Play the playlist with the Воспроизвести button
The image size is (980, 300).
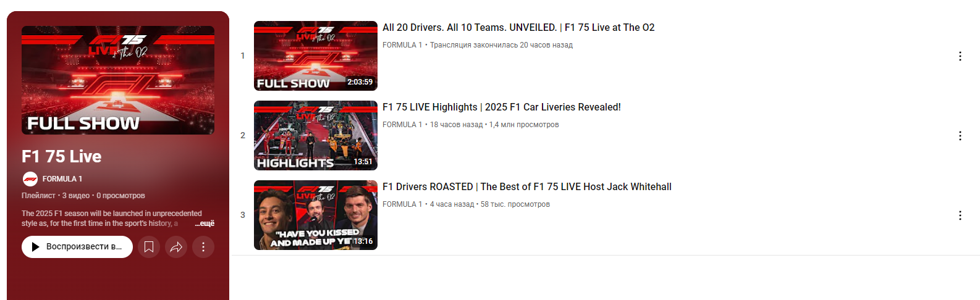(x=77, y=247)
